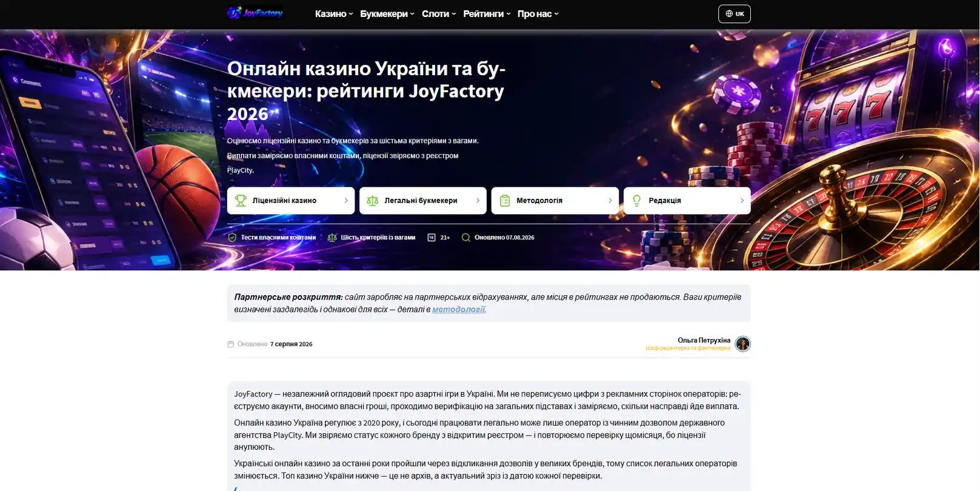980x491 pixels.
Task: Click the scales icon beside Шість критеріїв
Action: [332, 238]
